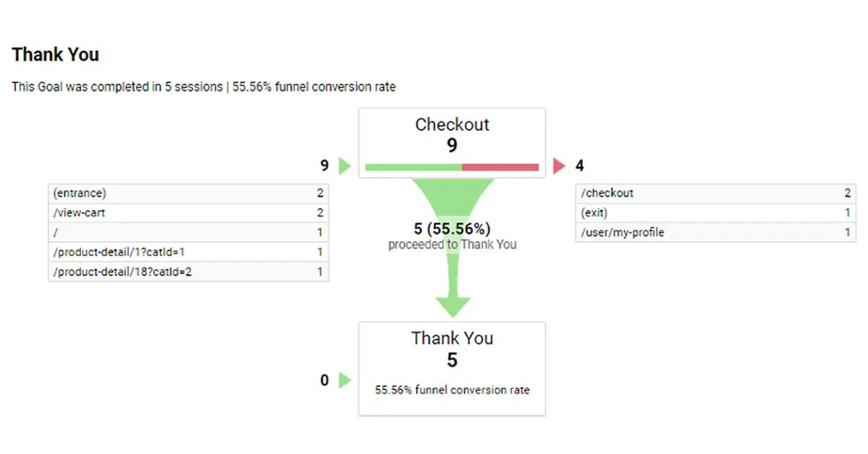Image resolution: width=868 pixels, height=454 pixels.
Task: Click the Checkout funnel step box title
Action: pos(452,124)
